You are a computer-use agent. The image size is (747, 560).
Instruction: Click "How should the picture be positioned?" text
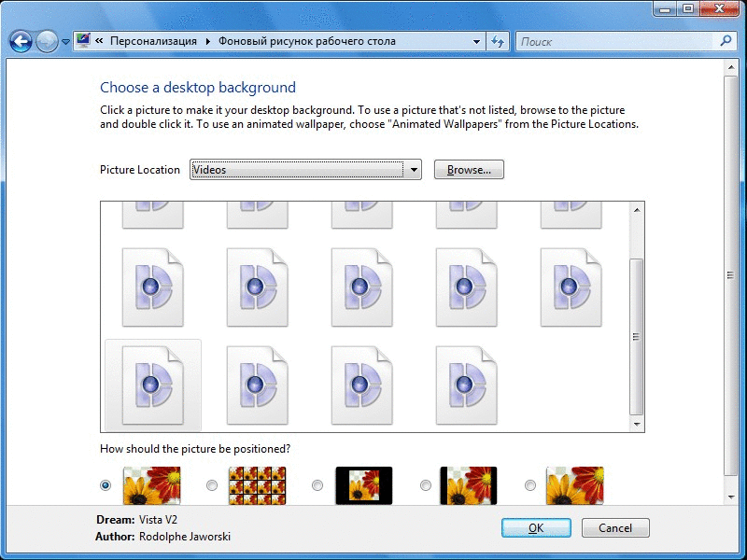click(195, 449)
